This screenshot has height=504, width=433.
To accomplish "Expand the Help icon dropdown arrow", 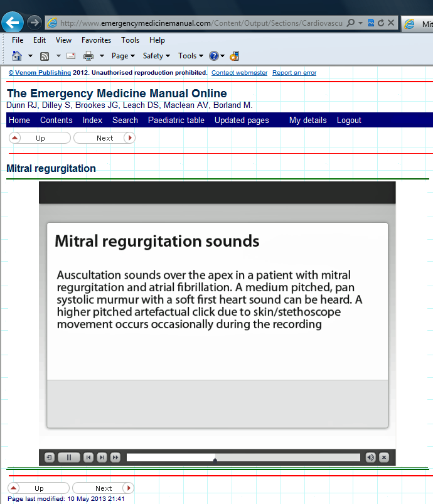I will pyautogui.click(x=222, y=56).
